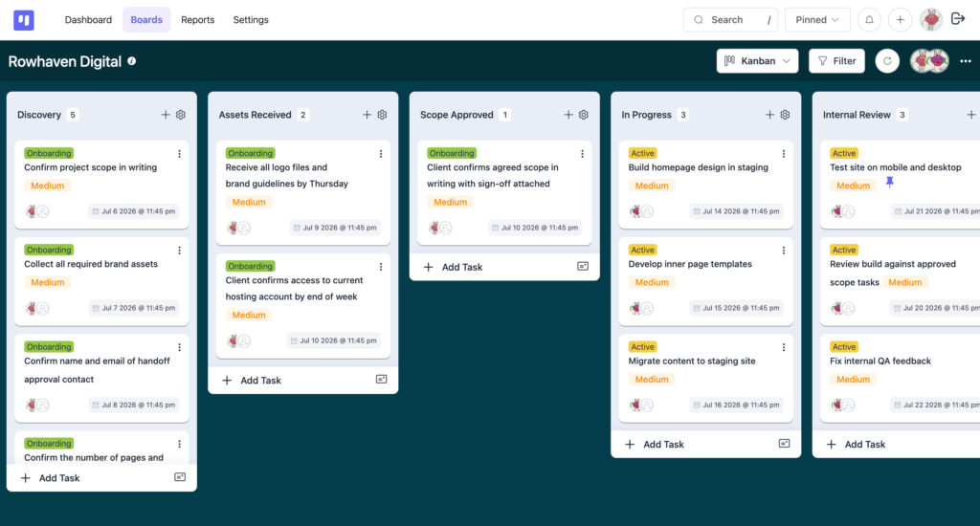980x526 pixels.
Task: Click Jul 15 2026 due date chip
Action: [x=736, y=308]
